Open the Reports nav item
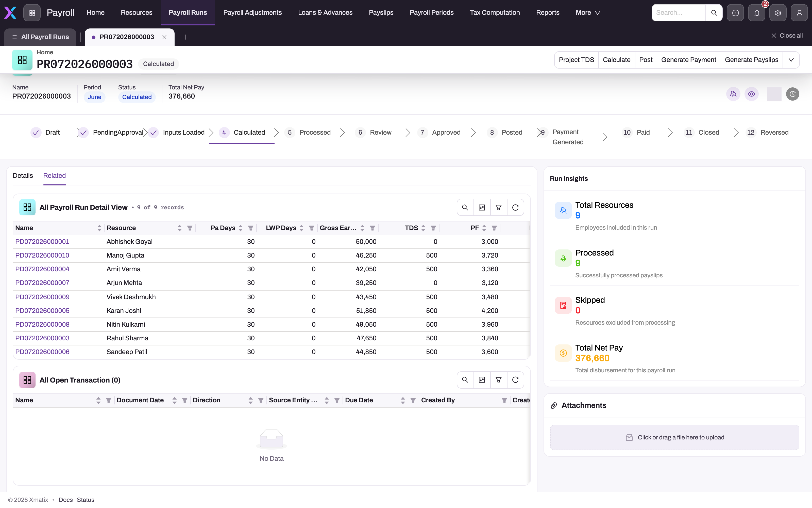 (548, 13)
